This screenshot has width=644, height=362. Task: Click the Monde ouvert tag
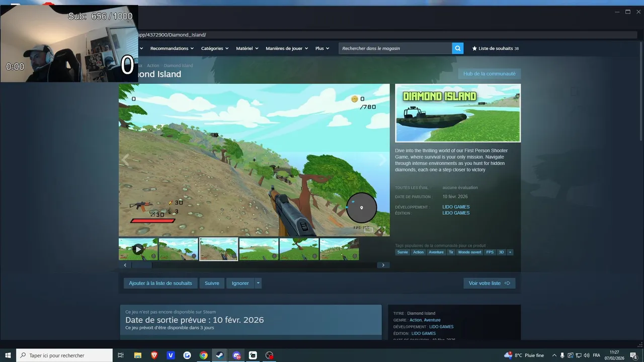(470, 252)
